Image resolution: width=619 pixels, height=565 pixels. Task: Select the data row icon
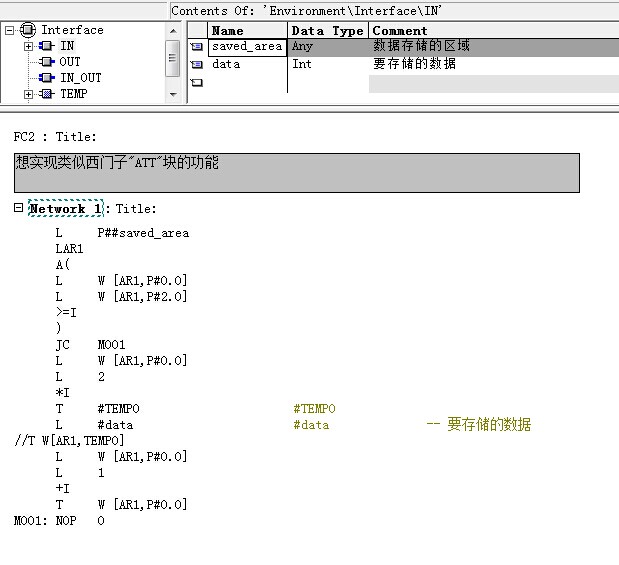coord(197,64)
